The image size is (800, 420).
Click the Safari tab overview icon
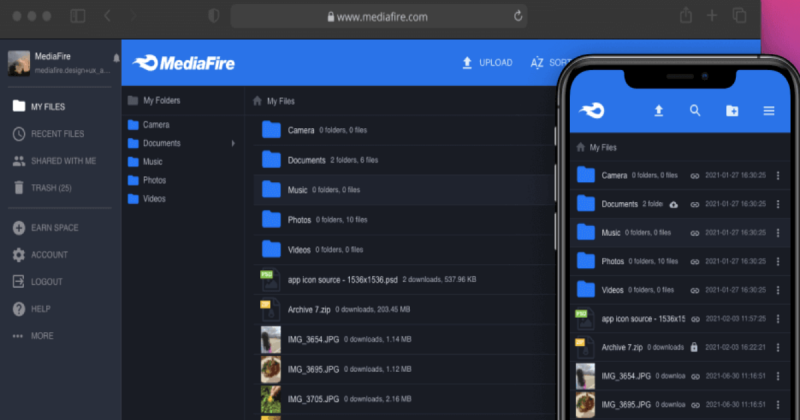click(x=739, y=15)
